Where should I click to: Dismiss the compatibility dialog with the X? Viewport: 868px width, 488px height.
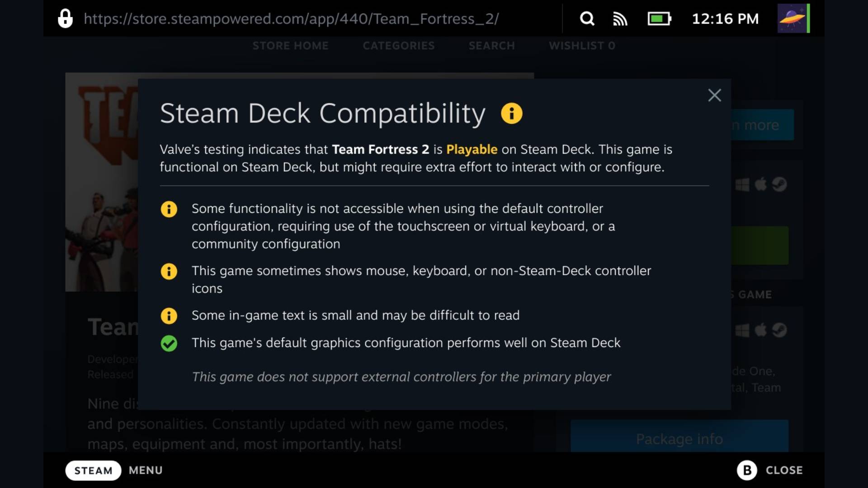(714, 95)
